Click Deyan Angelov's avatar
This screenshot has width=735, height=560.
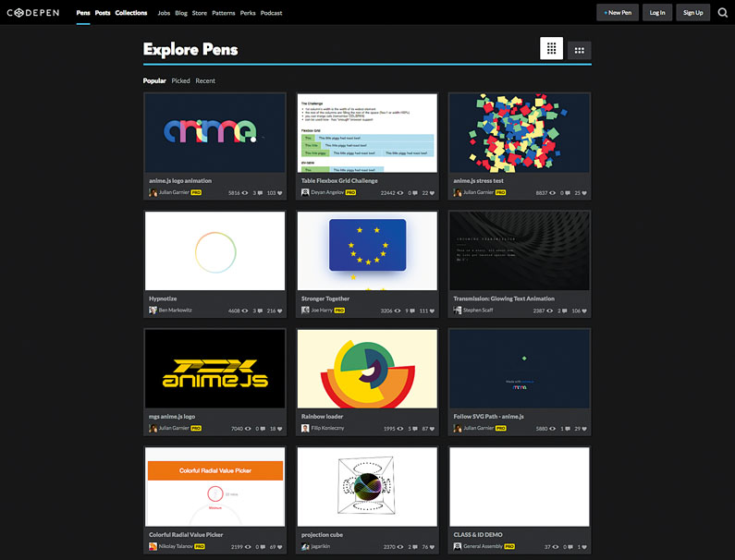click(x=305, y=192)
